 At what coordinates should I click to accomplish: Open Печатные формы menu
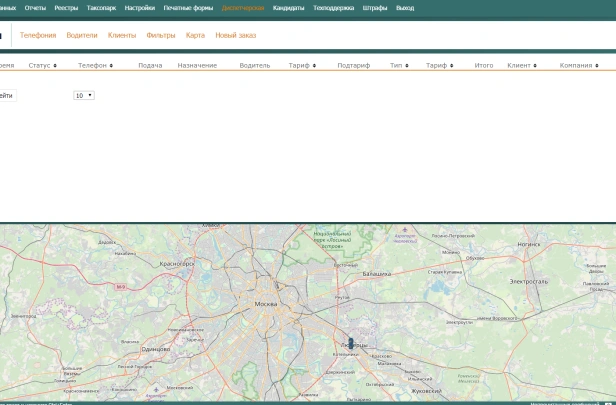point(188,7)
